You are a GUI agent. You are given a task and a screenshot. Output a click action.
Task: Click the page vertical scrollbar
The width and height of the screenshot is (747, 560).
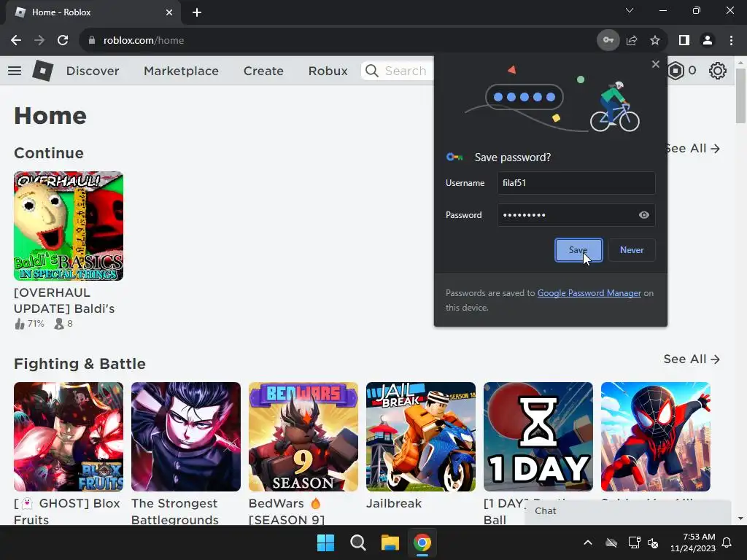click(740, 96)
